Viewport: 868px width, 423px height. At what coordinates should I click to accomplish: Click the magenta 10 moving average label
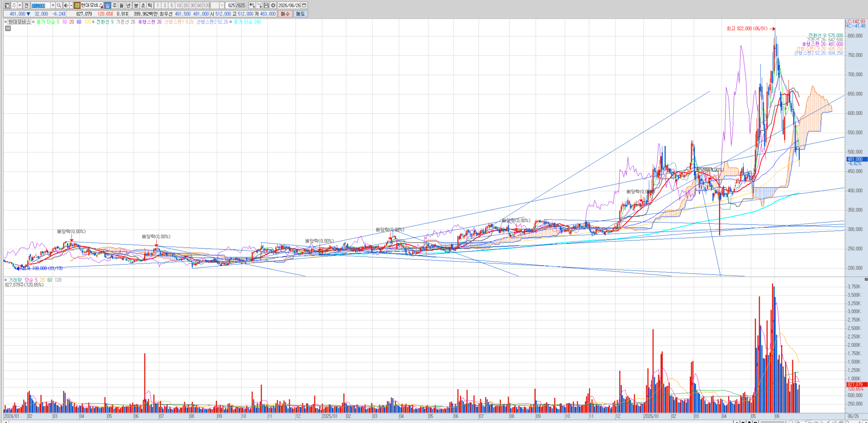64,22
